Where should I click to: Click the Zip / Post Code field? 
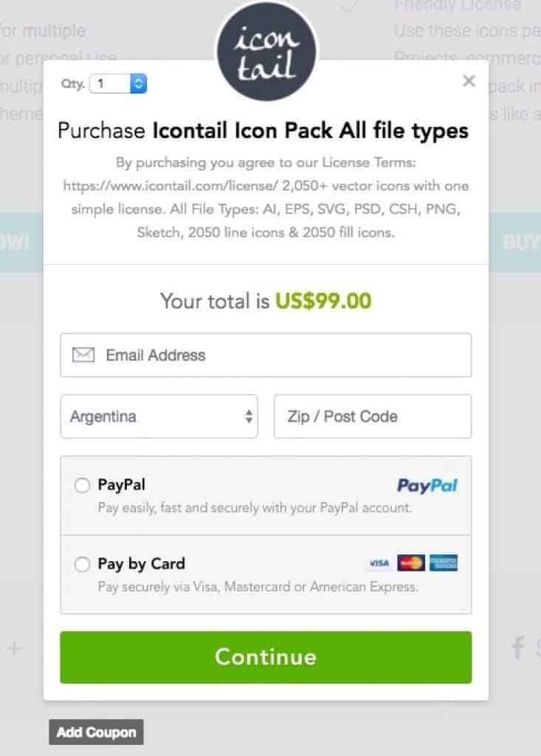(372, 416)
